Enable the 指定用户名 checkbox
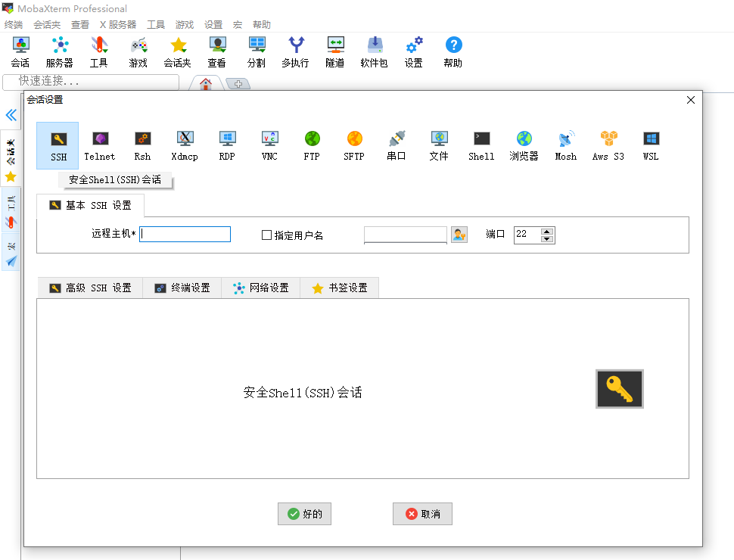Screen dimensions: 734x560 pyautogui.click(x=266, y=235)
